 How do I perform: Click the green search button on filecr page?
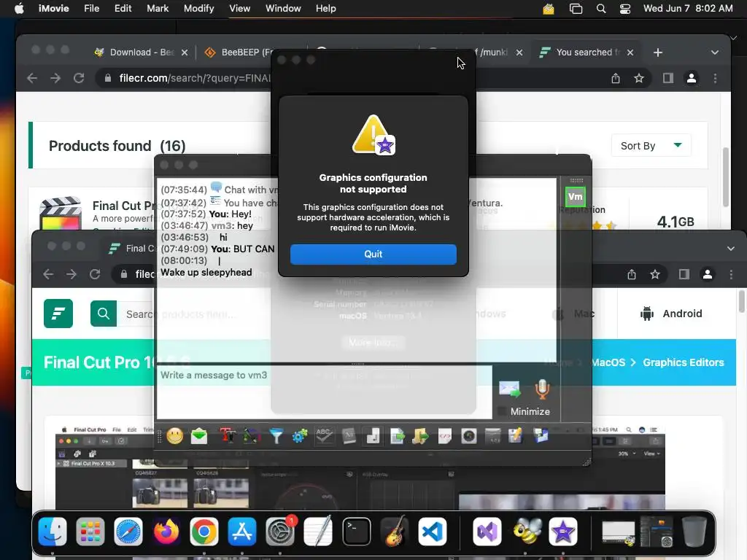104,314
